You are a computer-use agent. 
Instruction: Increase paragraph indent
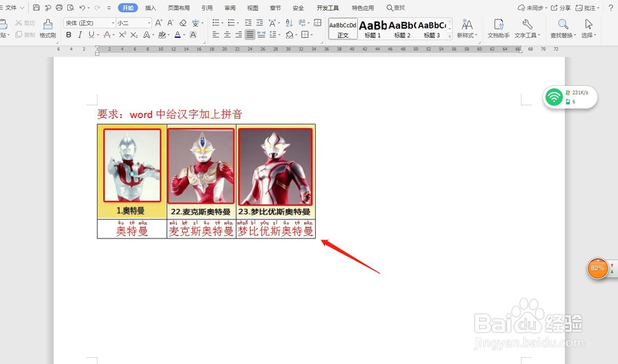[x=260, y=23]
